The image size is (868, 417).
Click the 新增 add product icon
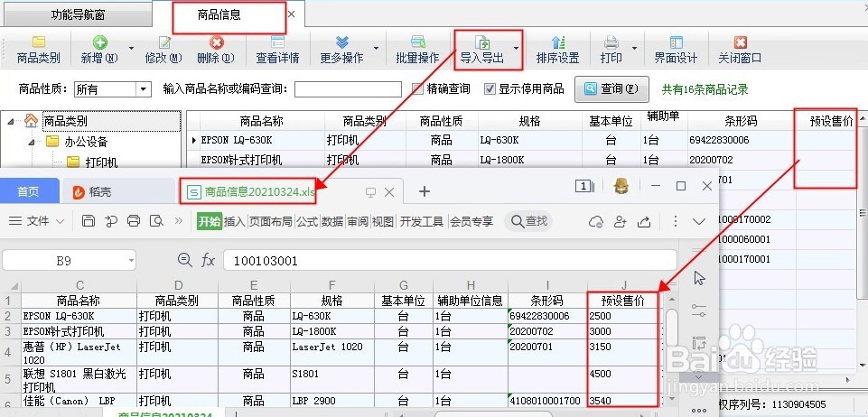coord(99,42)
